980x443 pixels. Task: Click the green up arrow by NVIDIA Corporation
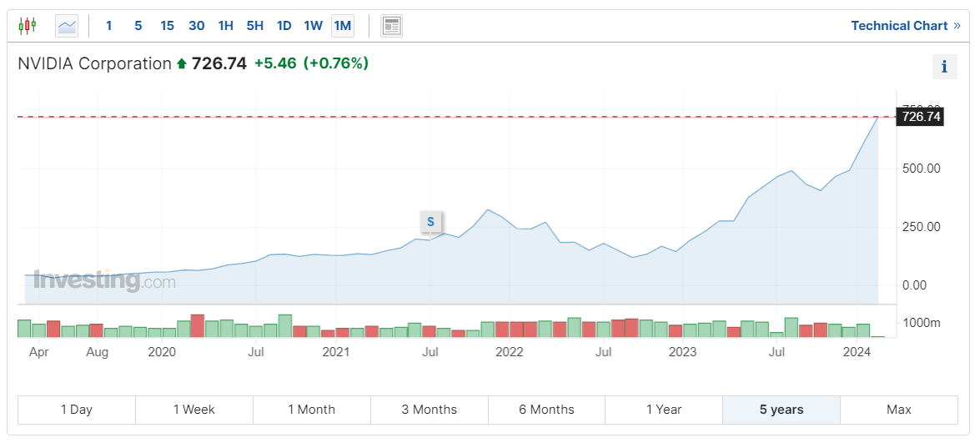tap(181, 63)
